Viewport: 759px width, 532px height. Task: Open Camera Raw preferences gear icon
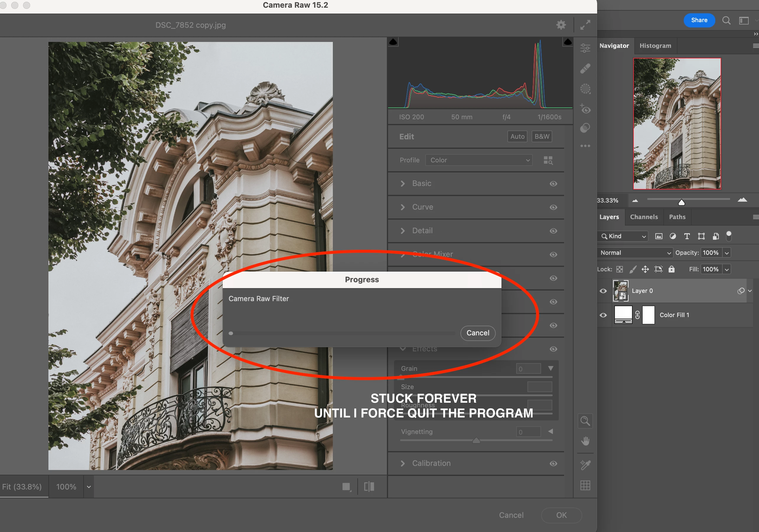(x=561, y=25)
